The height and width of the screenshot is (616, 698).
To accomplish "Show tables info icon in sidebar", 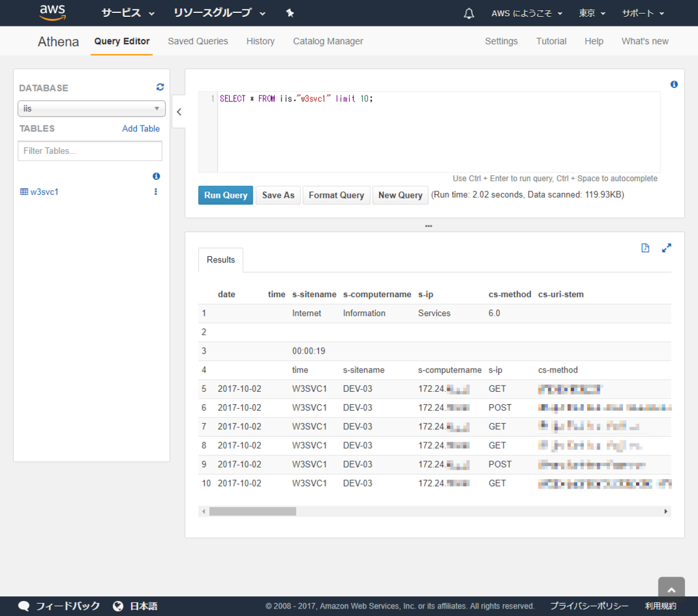I will coord(156,176).
